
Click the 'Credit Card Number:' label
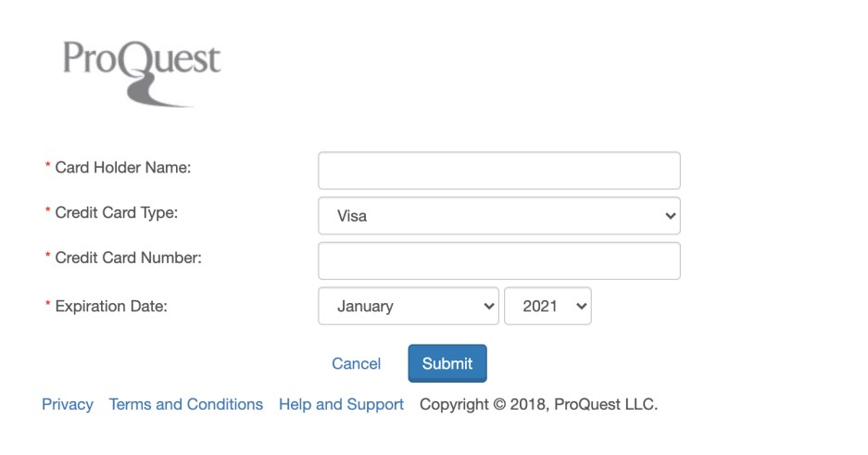coord(128,259)
